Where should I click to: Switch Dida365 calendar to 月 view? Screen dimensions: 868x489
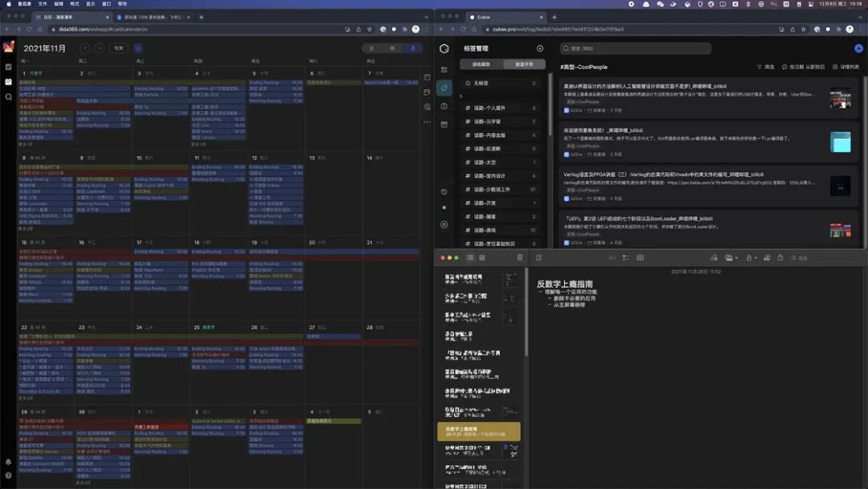coord(411,48)
